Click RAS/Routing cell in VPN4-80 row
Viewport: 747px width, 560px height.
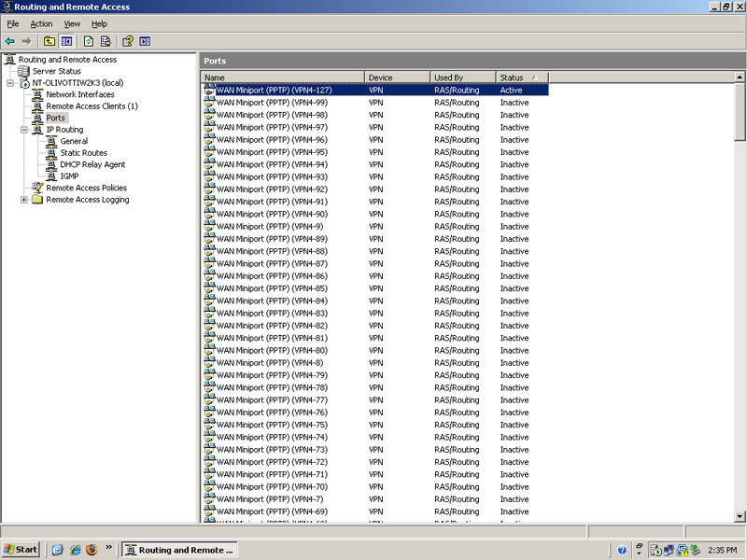pos(457,350)
